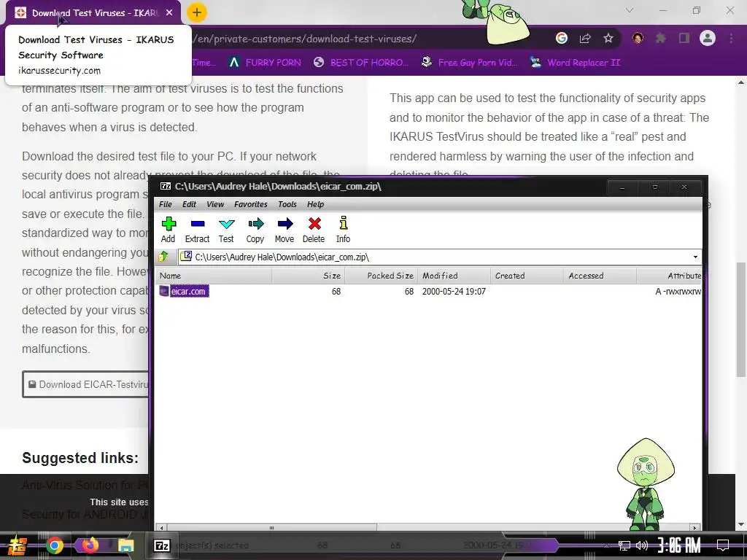Viewport: 747px width, 560px height.
Task: Click the 7-Zip taskbar button
Action: 162,545
